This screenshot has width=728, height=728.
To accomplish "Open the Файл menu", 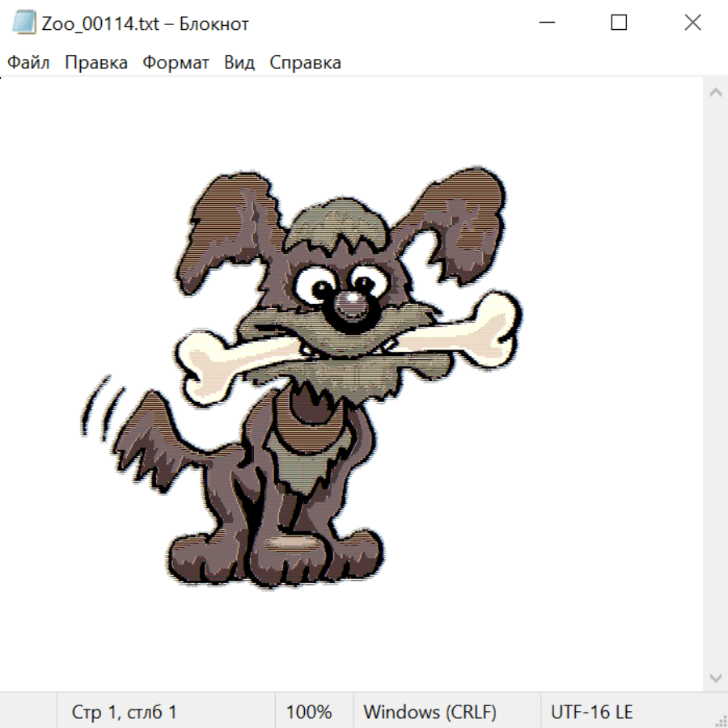I will coord(28,63).
